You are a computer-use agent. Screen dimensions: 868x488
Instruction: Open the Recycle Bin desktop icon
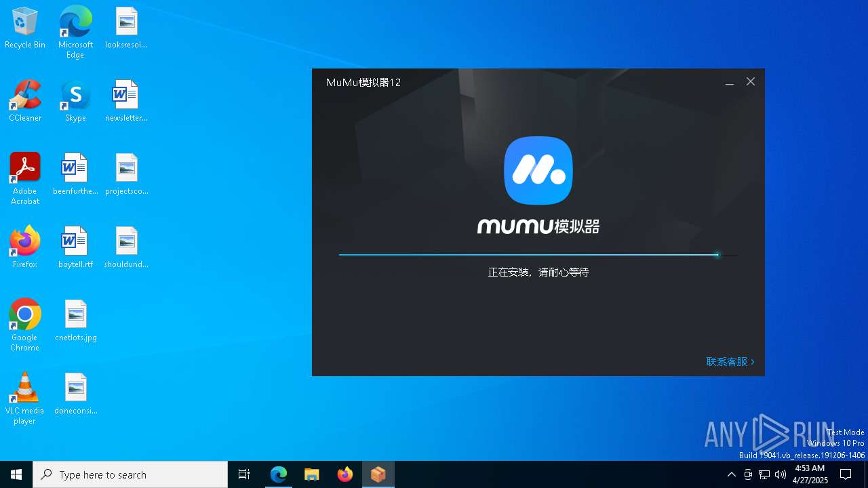click(x=25, y=28)
